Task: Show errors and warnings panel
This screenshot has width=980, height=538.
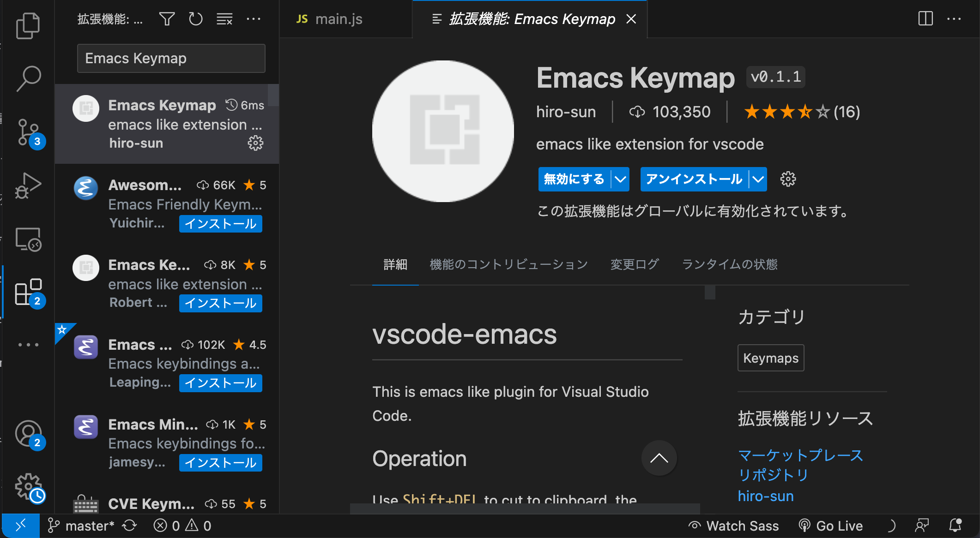Action: click(x=182, y=526)
